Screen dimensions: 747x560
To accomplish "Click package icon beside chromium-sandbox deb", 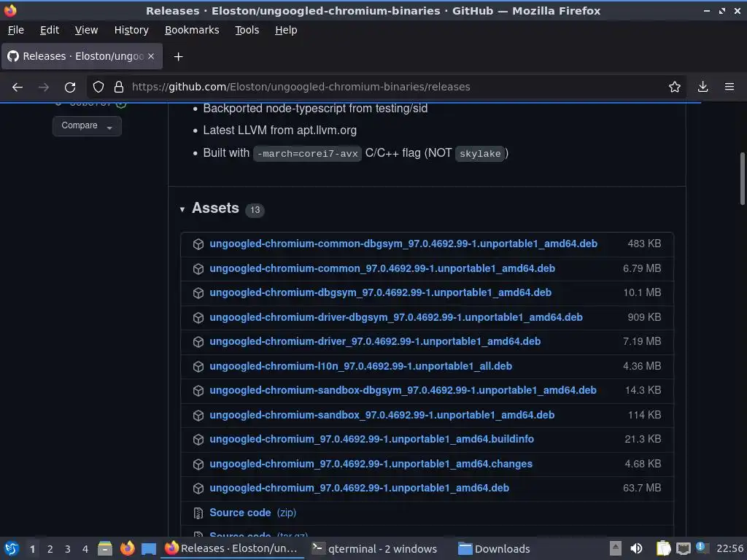I will pyautogui.click(x=198, y=416).
